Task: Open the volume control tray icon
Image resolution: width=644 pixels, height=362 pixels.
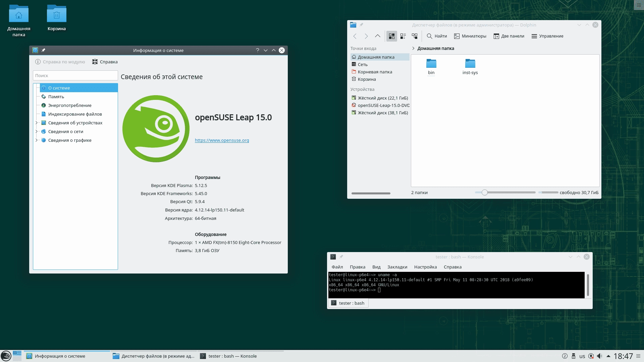Action: (599, 356)
